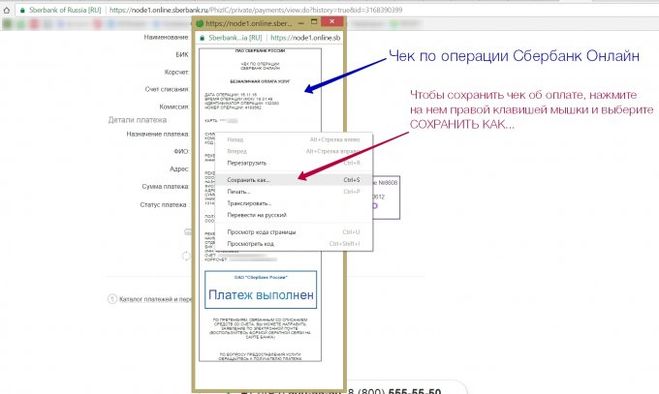Click the 'Детали платежа' section heading
Screen dimensions: 659x394
click(137, 120)
